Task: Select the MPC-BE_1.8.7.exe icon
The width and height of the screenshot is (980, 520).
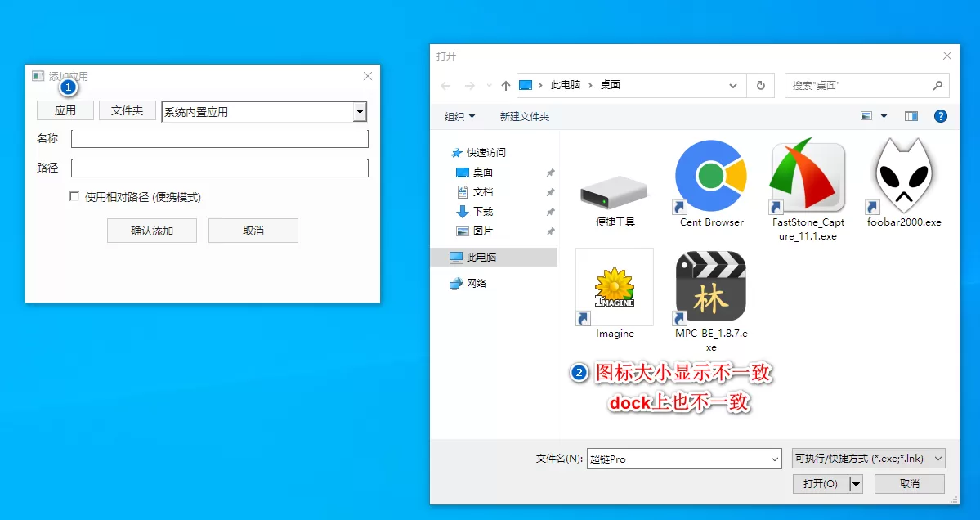Action: tap(711, 287)
